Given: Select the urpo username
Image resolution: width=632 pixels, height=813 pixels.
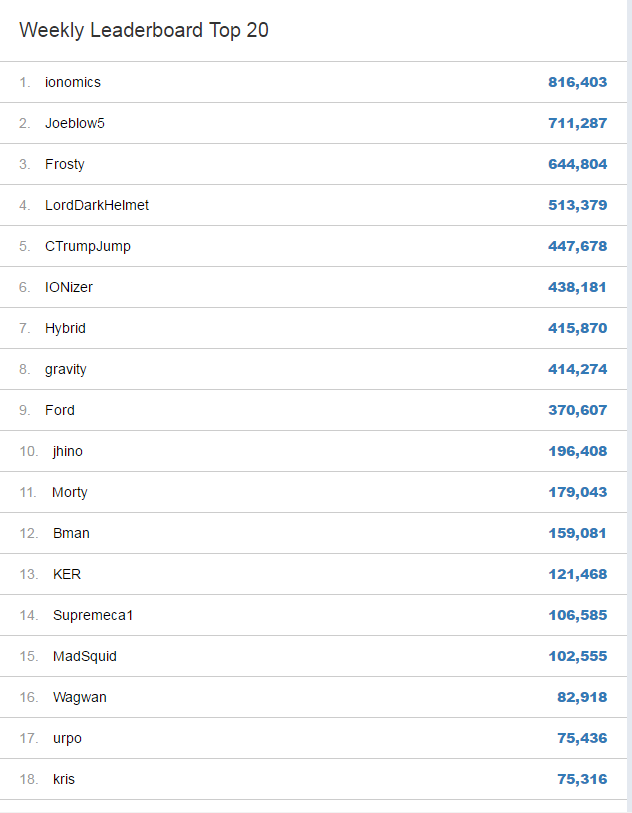Looking at the screenshot, I should 67,738.
